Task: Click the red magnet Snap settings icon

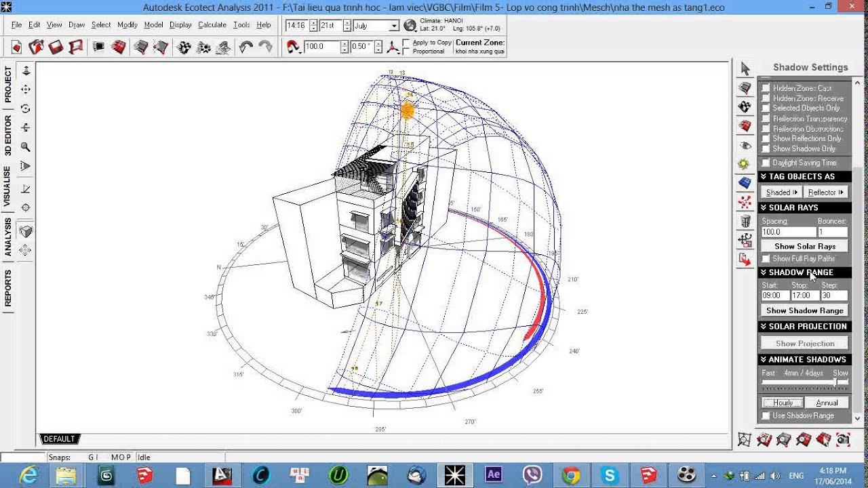Action: [293, 47]
